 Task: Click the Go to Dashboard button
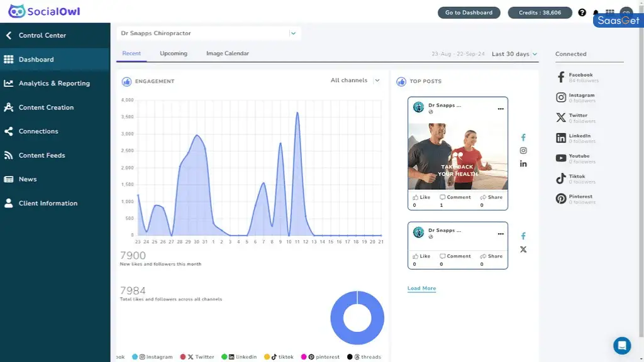[469, 12]
